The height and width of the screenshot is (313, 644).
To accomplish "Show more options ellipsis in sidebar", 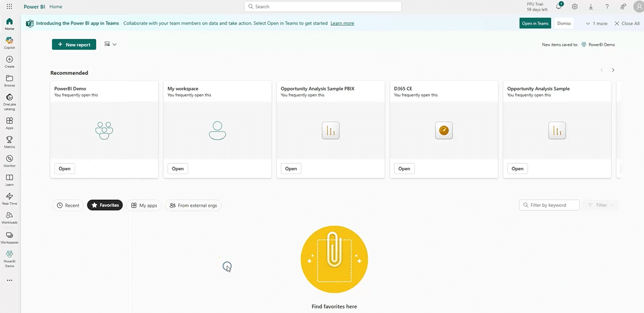I will click(x=9, y=280).
